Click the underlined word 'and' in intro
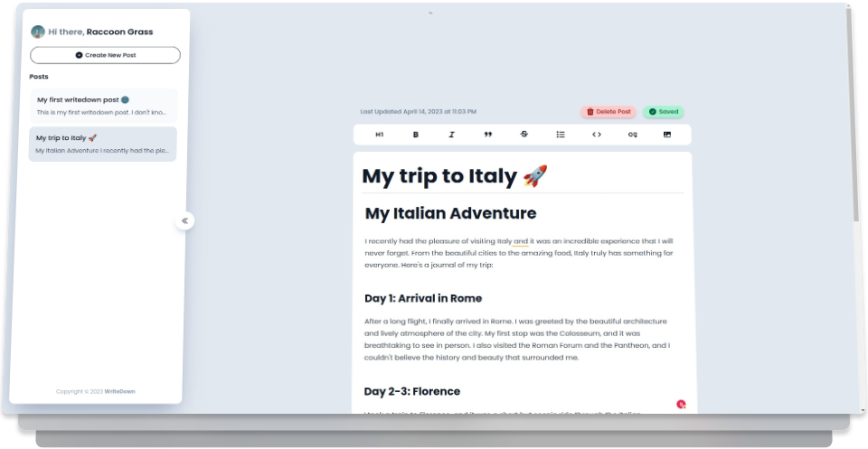 click(x=521, y=241)
